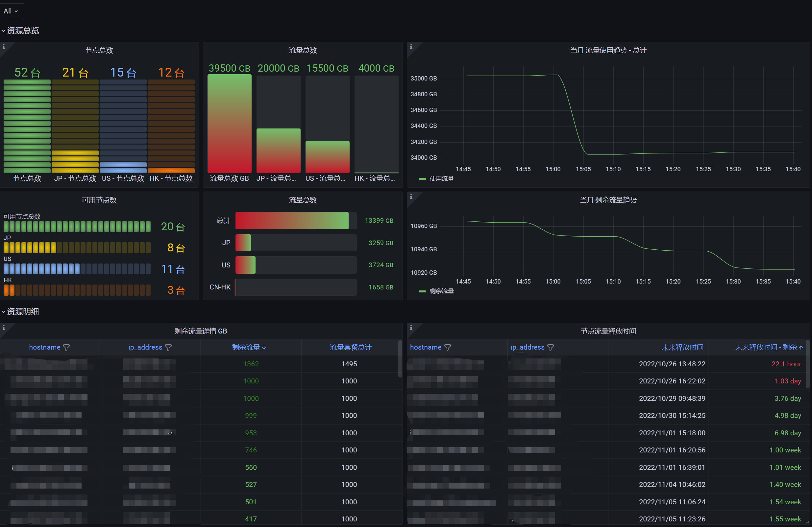Collapse the 资源明细 row

22,311
